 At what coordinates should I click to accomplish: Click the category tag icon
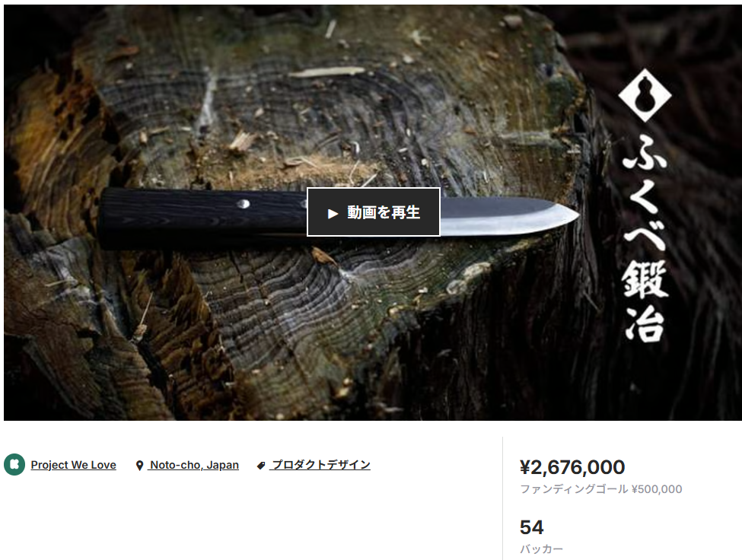(261, 466)
